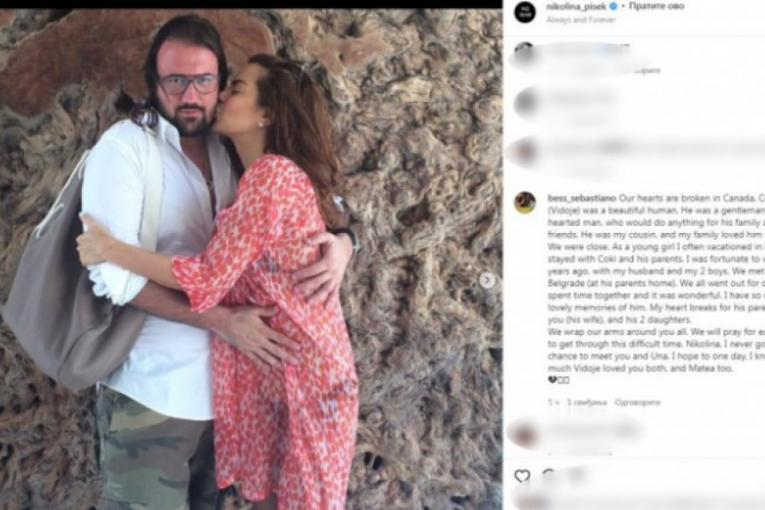The height and width of the screenshot is (510, 765).
Task: Open the bess_sebastiano commenter avatar
Action: point(525,203)
